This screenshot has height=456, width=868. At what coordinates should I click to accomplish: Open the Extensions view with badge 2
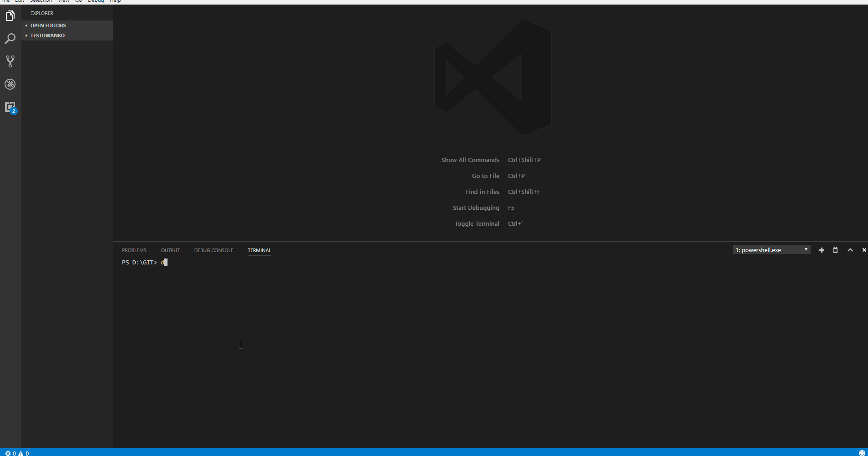pyautogui.click(x=10, y=107)
